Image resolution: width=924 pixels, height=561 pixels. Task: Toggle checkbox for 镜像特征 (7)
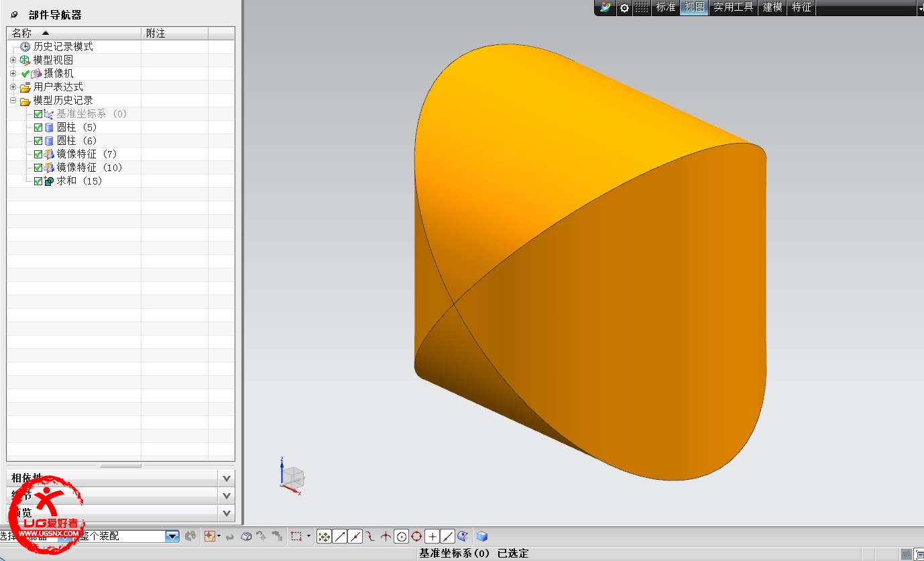pyautogui.click(x=38, y=154)
